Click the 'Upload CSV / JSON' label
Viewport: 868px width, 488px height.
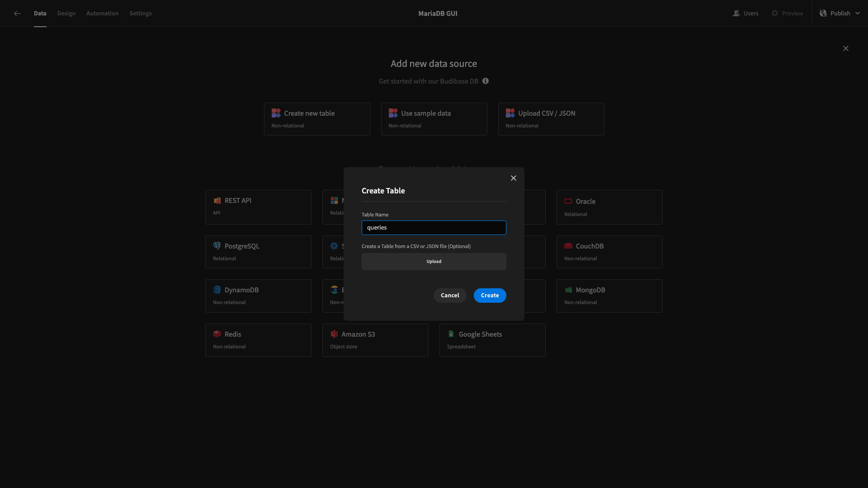(x=547, y=113)
